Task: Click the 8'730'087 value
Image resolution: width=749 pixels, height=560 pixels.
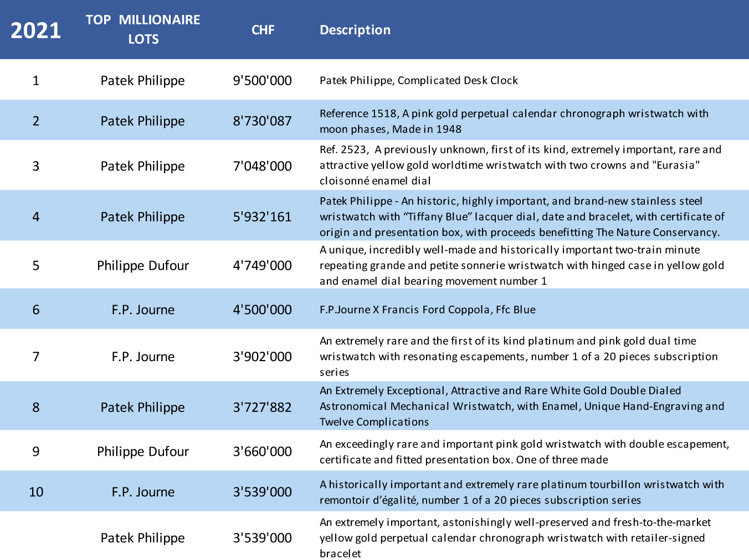Action: pos(262,121)
